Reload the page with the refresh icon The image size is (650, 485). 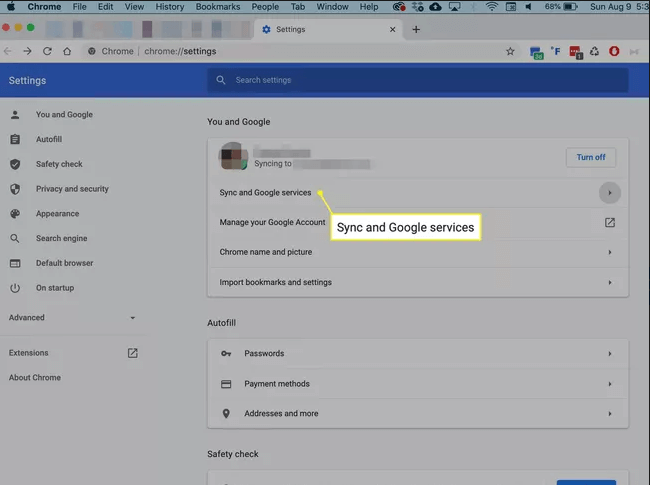(x=47, y=51)
